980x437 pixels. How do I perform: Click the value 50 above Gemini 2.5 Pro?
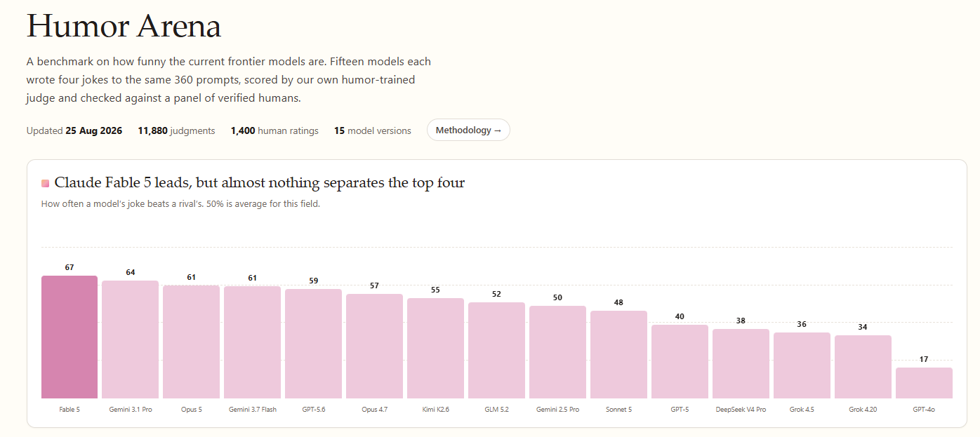click(x=558, y=298)
